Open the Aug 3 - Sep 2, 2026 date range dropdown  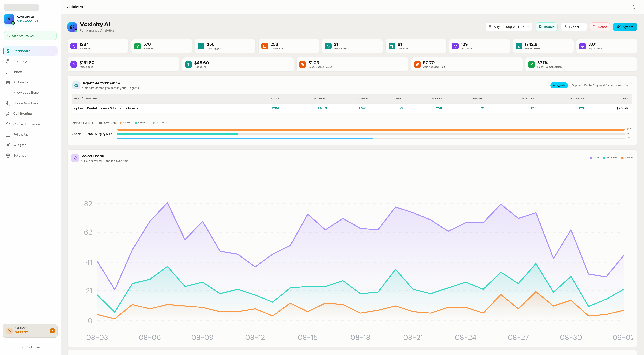(509, 27)
